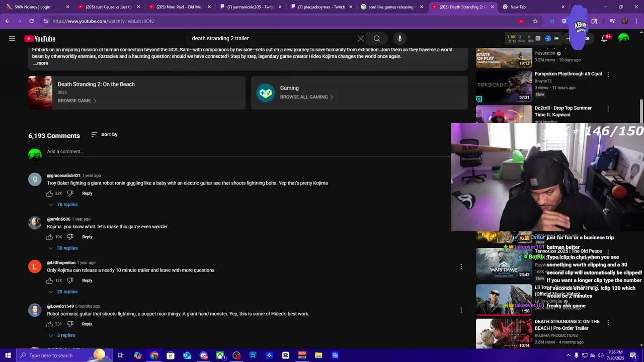Switch to the plaqueboymax Twitch tab
This screenshot has height=362, width=644.
(321, 7)
